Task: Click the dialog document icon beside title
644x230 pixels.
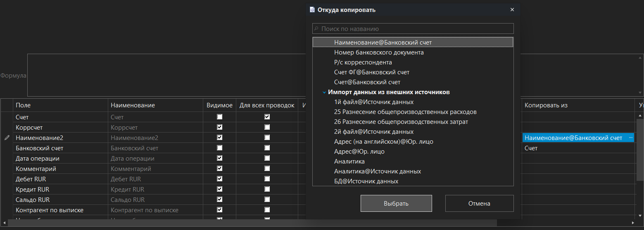Action: [x=312, y=9]
